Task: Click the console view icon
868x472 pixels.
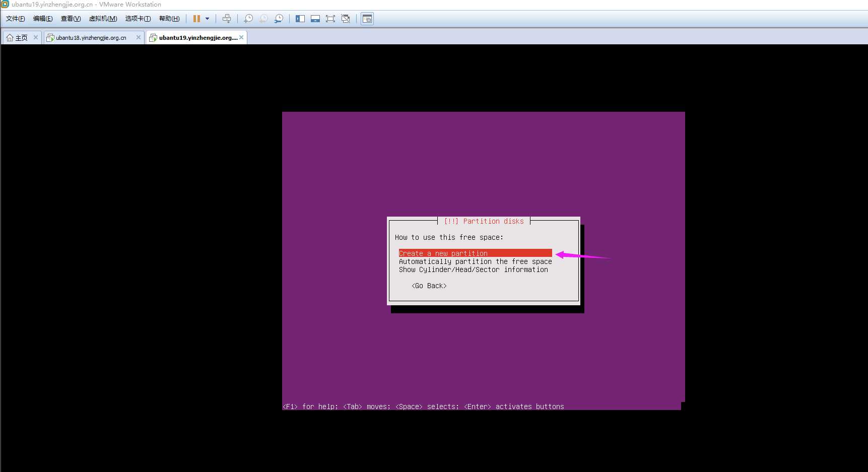Action: [x=367, y=19]
